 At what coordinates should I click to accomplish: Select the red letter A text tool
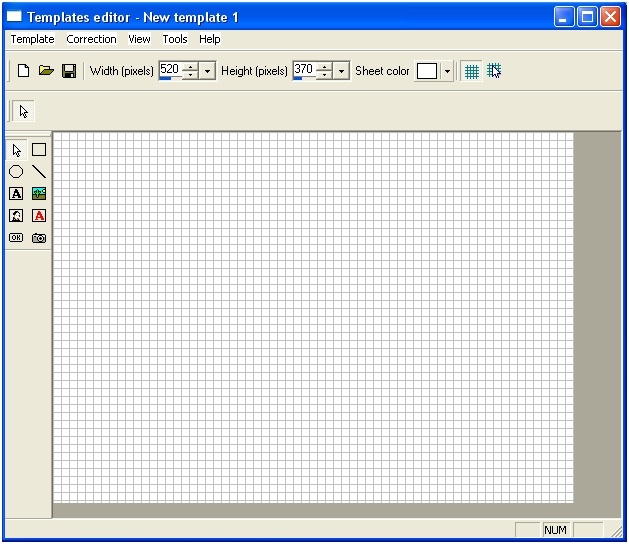(39, 216)
